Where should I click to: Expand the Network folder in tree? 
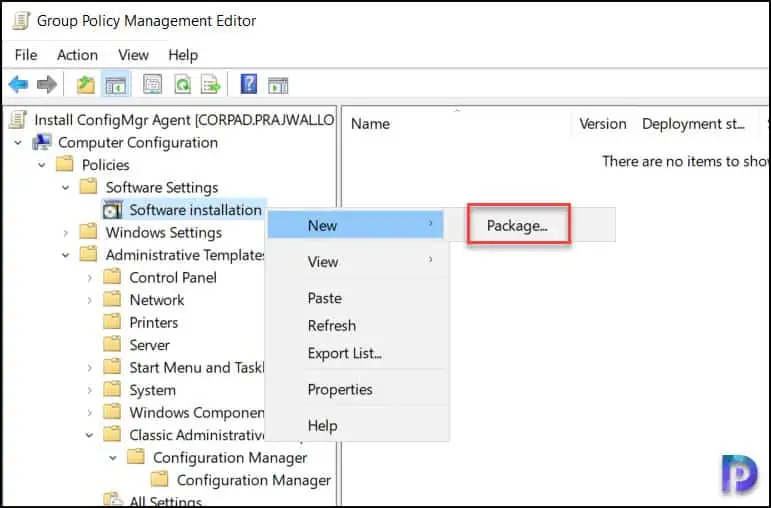89,300
